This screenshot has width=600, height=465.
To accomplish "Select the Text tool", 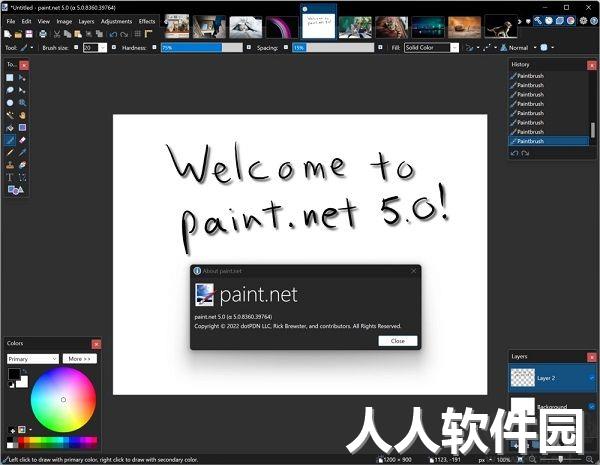I will (10, 178).
